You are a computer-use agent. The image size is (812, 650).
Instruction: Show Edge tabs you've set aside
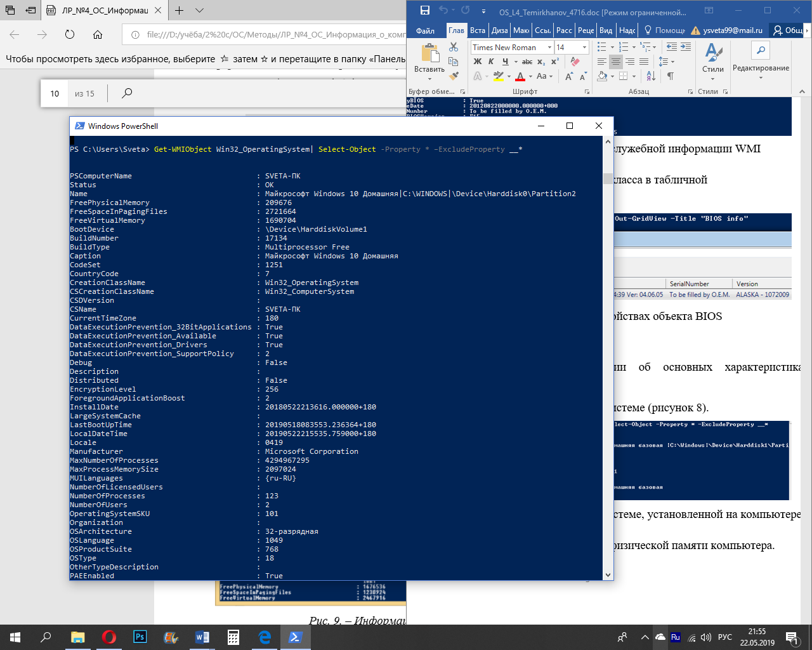pyautogui.click(x=11, y=10)
